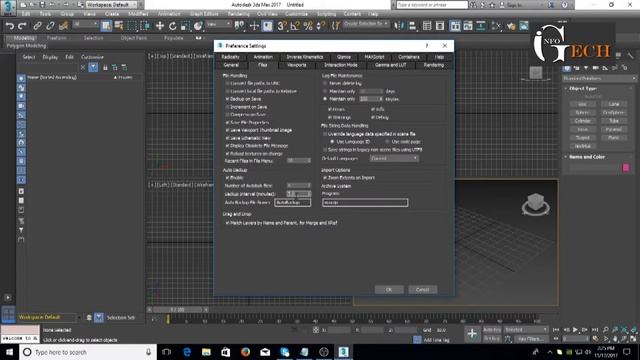Switch to the Viewports preferences tab
640x360 pixels.
[297, 65]
